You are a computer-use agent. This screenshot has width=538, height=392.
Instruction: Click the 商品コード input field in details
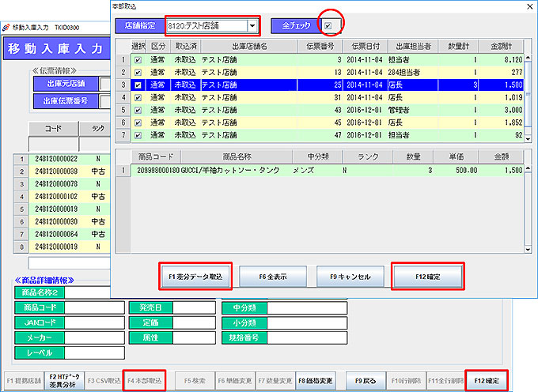94,307
